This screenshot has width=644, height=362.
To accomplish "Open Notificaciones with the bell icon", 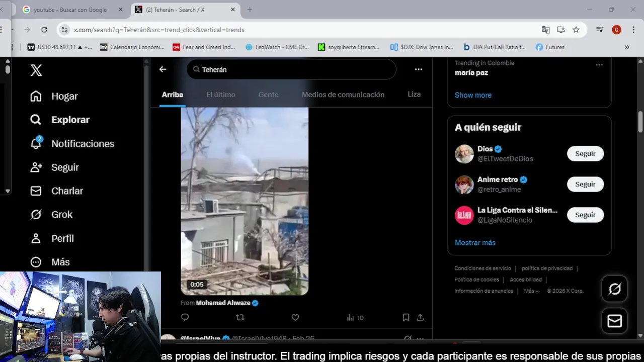I will pos(72,144).
